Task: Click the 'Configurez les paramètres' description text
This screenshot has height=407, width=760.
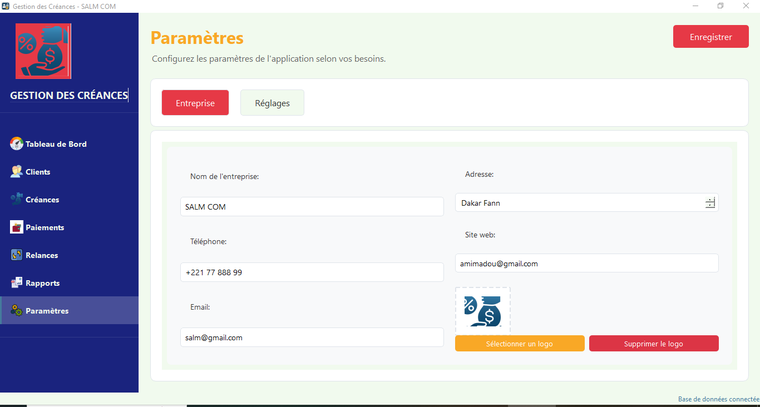Action: [x=269, y=59]
